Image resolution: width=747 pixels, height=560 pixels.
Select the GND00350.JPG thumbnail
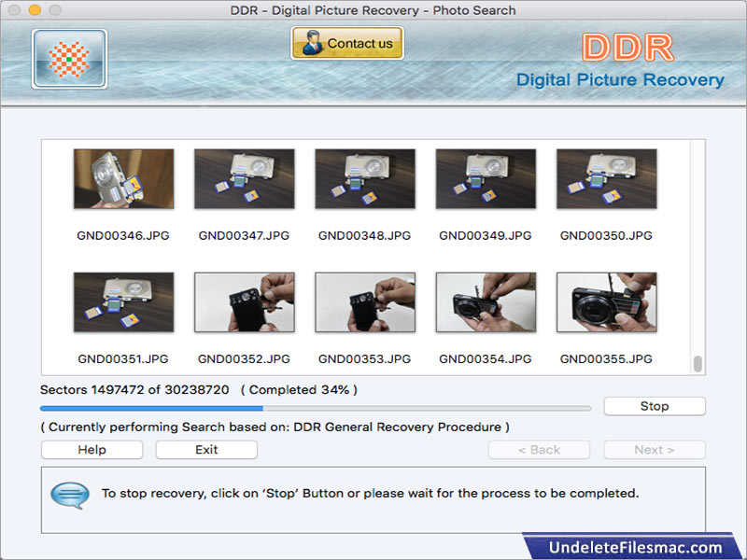pyautogui.click(x=606, y=179)
